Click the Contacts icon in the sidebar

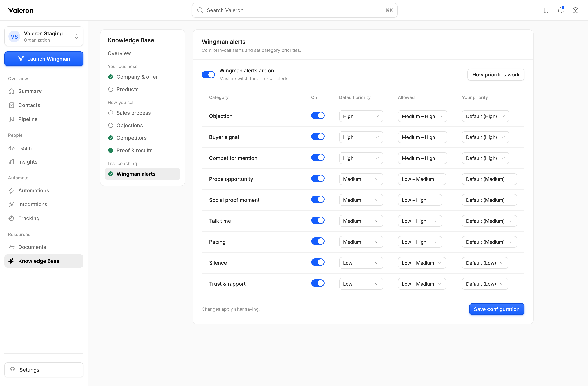(x=11, y=105)
